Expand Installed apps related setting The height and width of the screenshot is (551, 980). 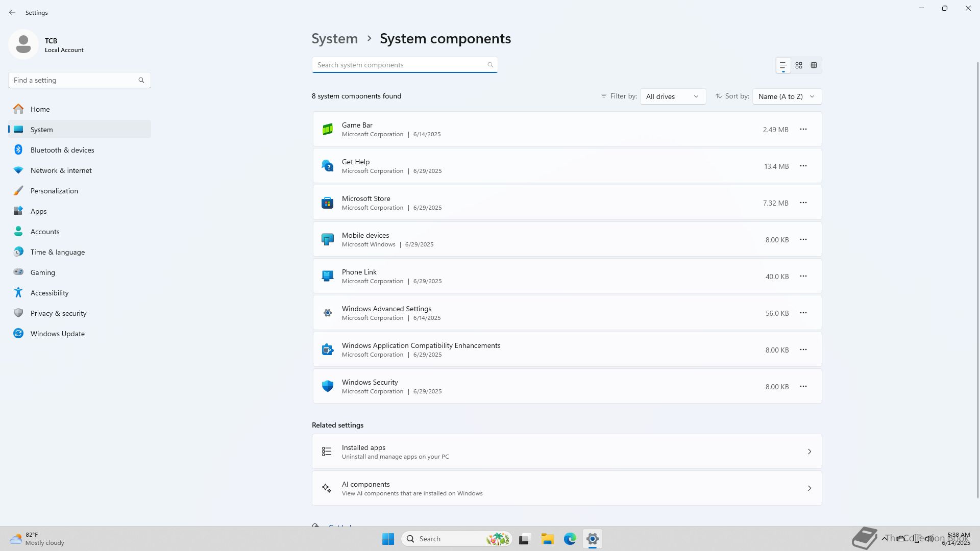tap(567, 452)
